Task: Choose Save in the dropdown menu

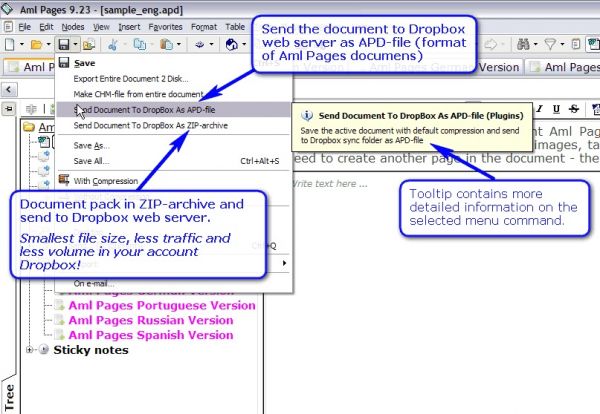Action: click(174, 63)
